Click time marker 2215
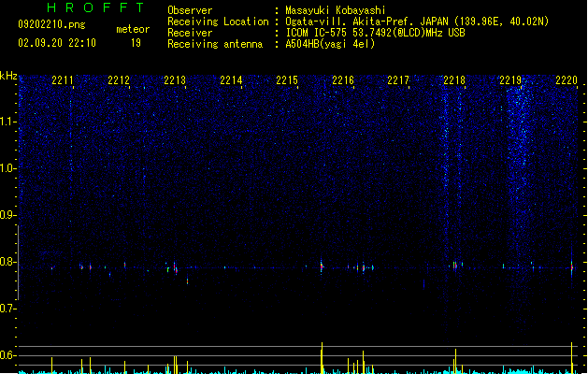Image resolution: width=588 pixels, height=374 pixels. 287,80
